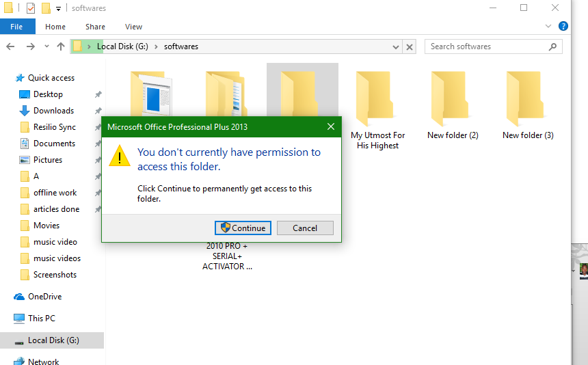The width and height of the screenshot is (588, 365).
Task: Open Screenshots in the sidebar
Action: coord(55,275)
